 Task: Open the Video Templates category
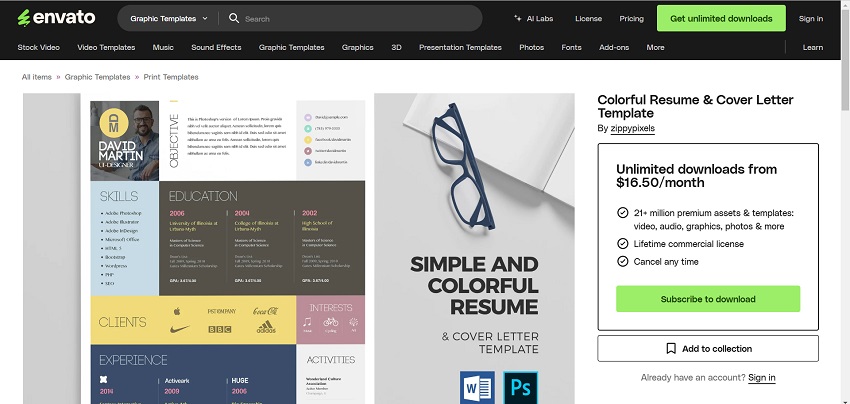pyautogui.click(x=106, y=47)
